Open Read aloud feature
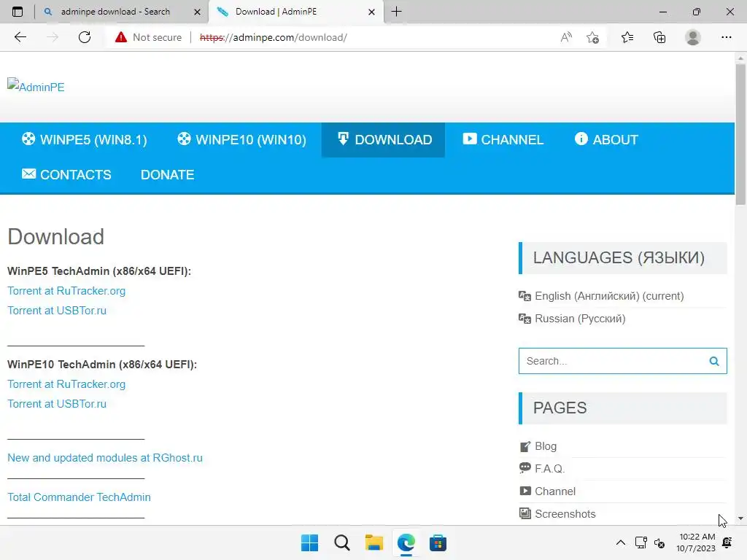This screenshot has height=560, width=747. 566,37
